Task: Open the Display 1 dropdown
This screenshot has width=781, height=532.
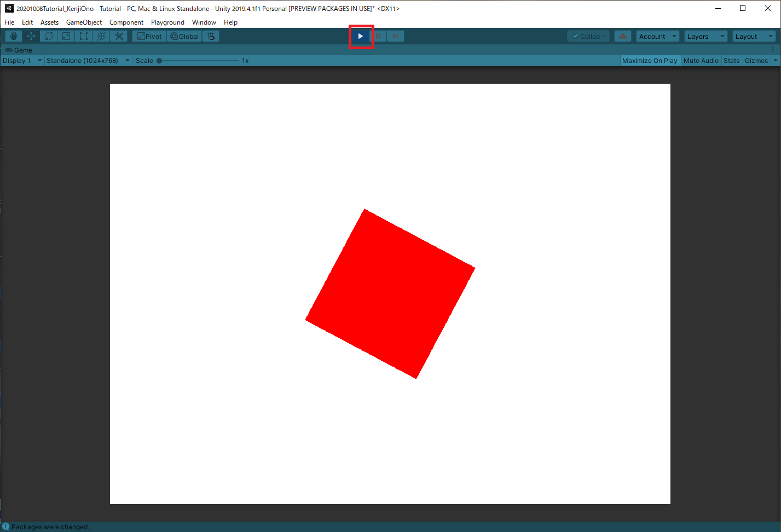Action: [x=22, y=61]
